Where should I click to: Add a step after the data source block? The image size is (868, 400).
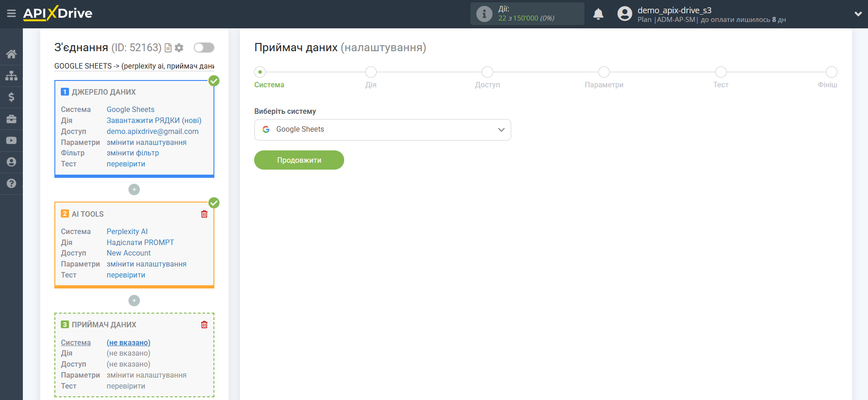coord(134,189)
